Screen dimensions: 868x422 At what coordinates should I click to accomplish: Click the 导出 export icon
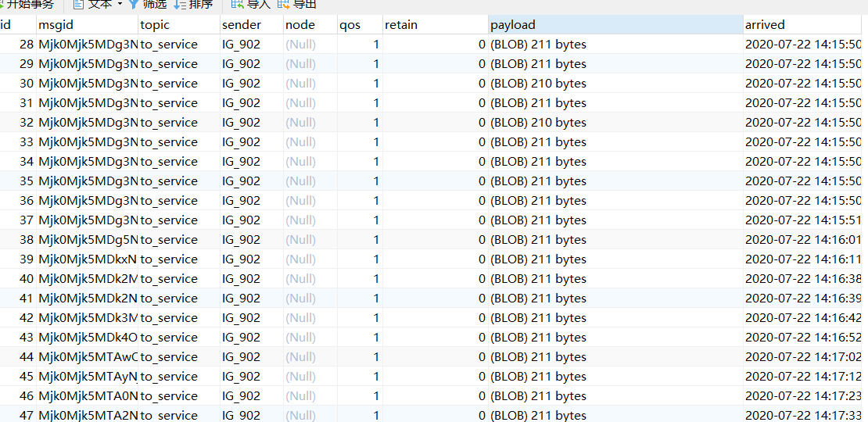[x=283, y=5]
